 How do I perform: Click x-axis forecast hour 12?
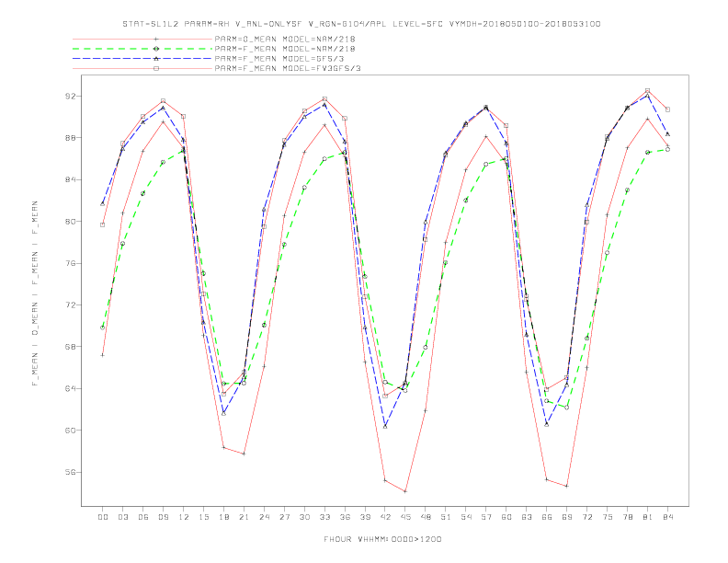184,517
